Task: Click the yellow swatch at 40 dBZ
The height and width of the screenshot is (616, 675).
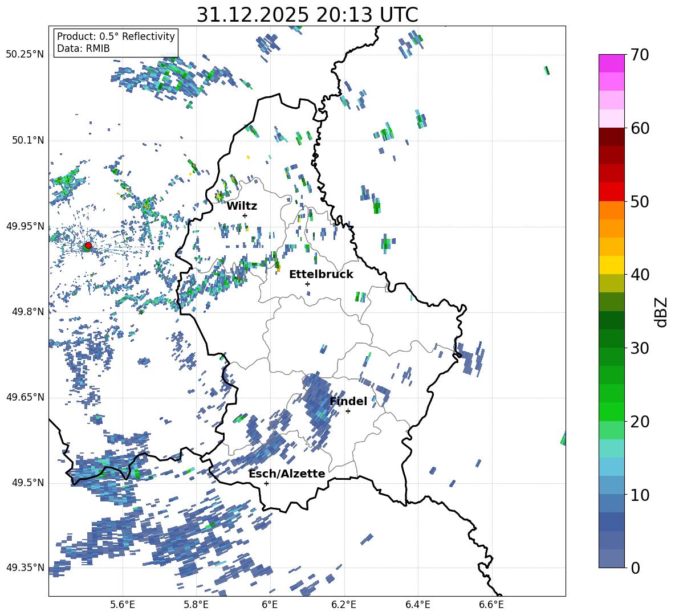Action: point(612,265)
